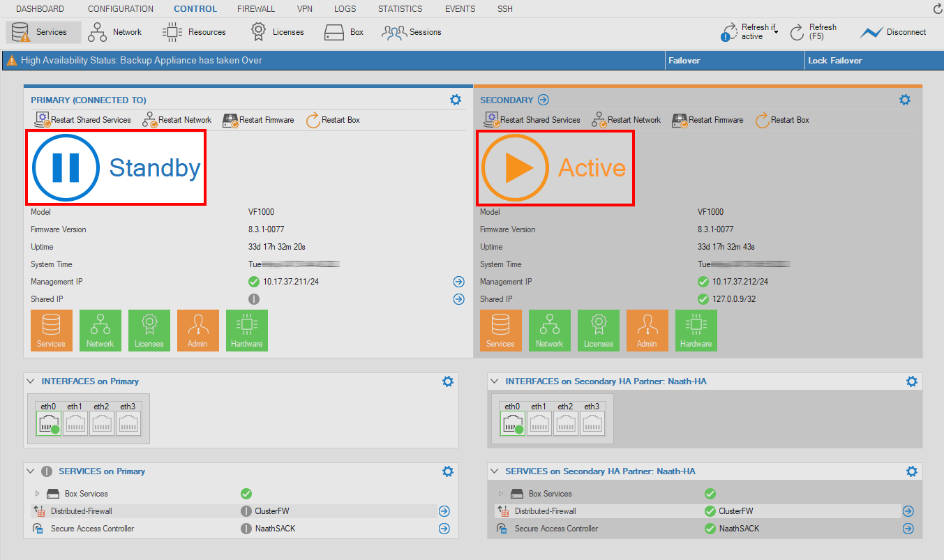Click arrow next to Primary Management IP
Screen dimensions: 944x560
(458, 282)
